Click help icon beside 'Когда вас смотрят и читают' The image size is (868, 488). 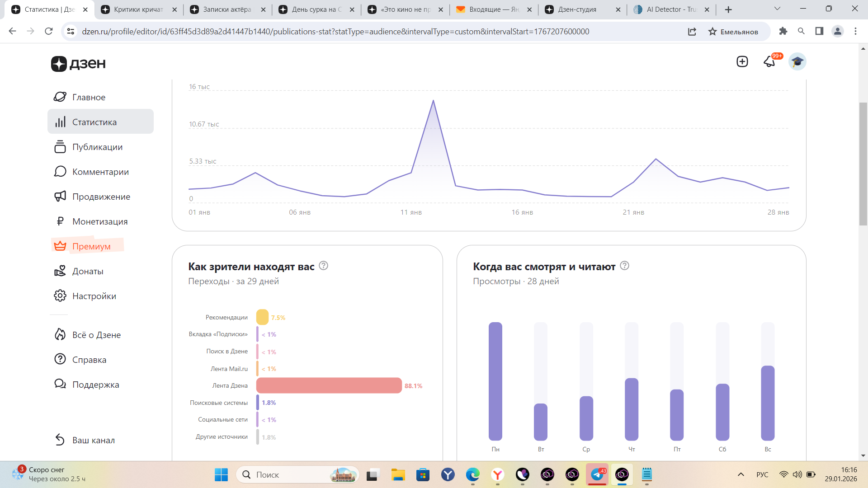(x=624, y=266)
